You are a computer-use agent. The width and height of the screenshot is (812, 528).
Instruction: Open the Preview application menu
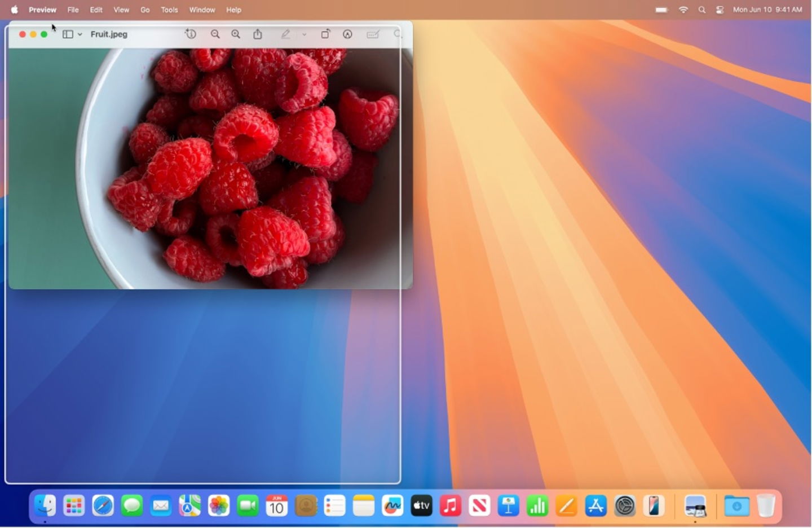(42, 10)
